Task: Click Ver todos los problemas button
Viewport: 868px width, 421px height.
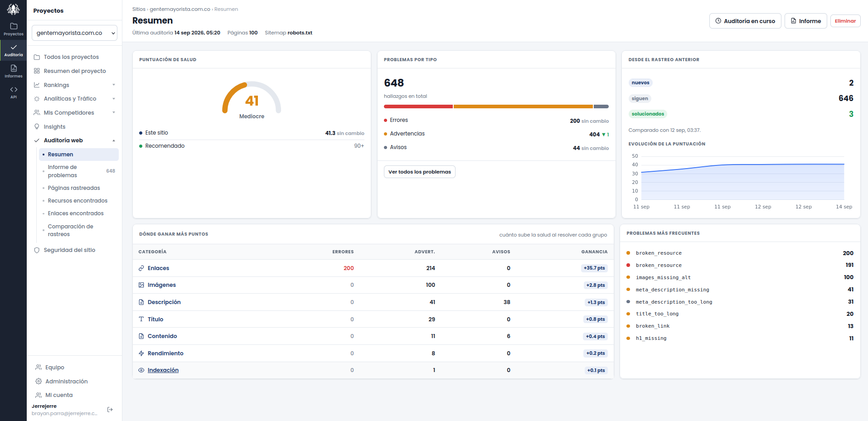Action: point(419,172)
